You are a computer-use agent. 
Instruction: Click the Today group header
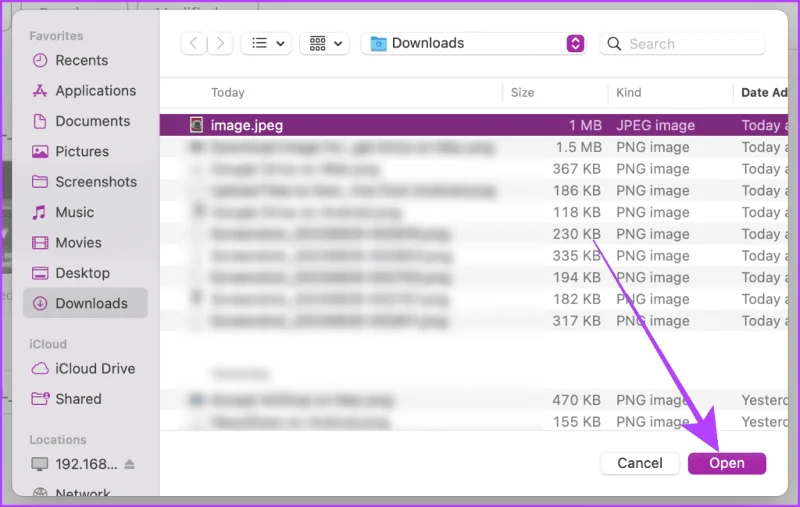click(228, 93)
